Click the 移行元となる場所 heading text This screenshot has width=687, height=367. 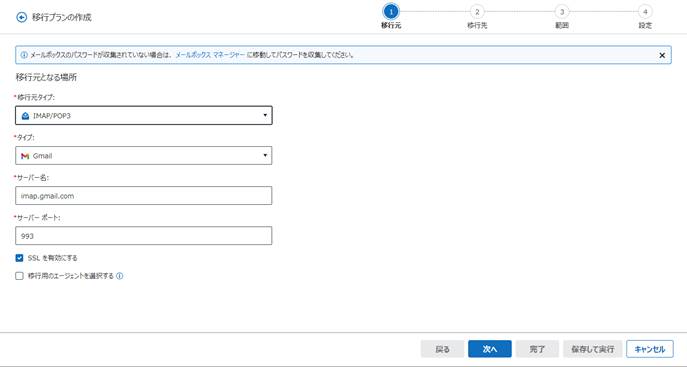[x=46, y=77]
